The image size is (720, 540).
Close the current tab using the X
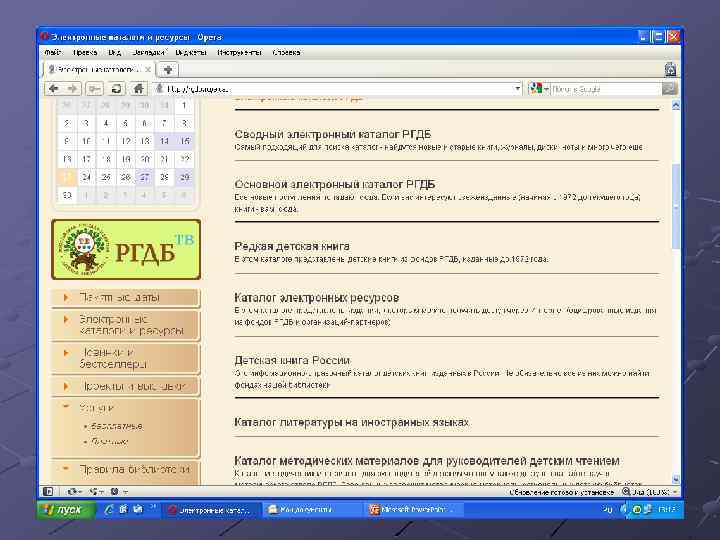(148, 70)
